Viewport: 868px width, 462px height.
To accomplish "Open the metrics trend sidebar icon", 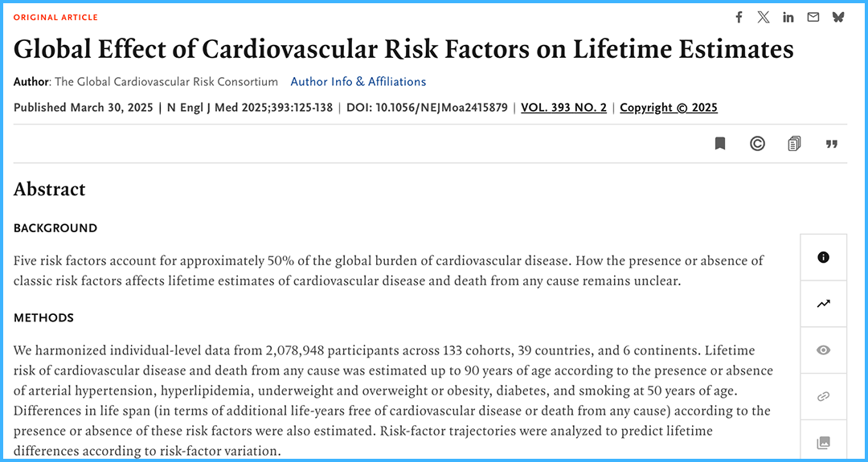I will click(823, 304).
